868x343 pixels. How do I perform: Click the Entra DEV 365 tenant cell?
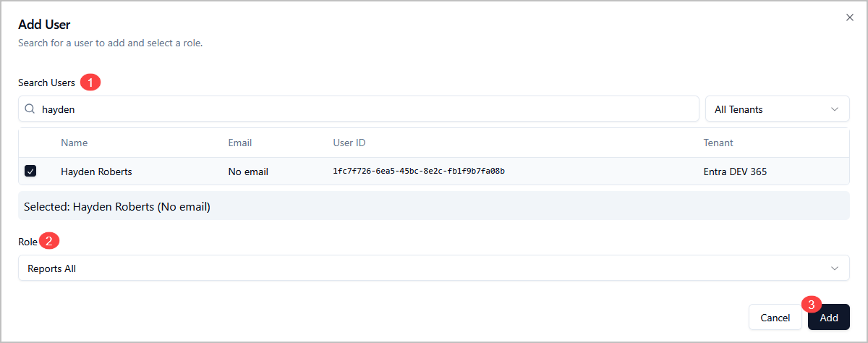[735, 171]
